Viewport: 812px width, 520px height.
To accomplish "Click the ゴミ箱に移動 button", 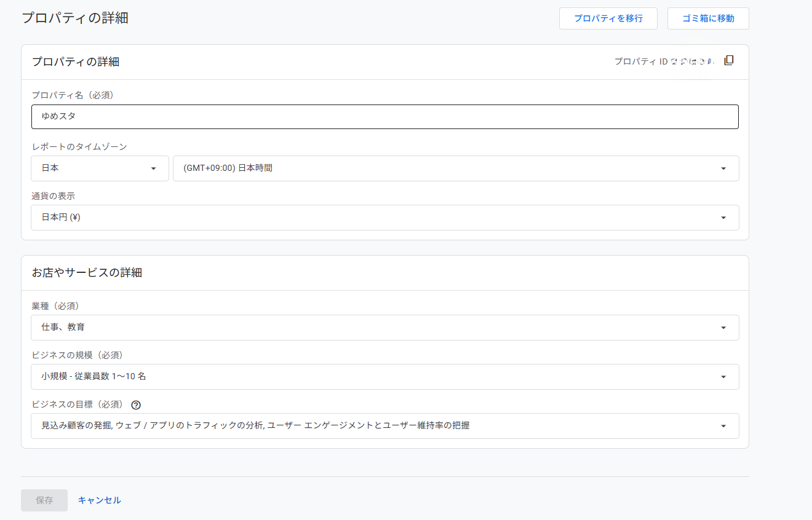I will pyautogui.click(x=708, y=18).
